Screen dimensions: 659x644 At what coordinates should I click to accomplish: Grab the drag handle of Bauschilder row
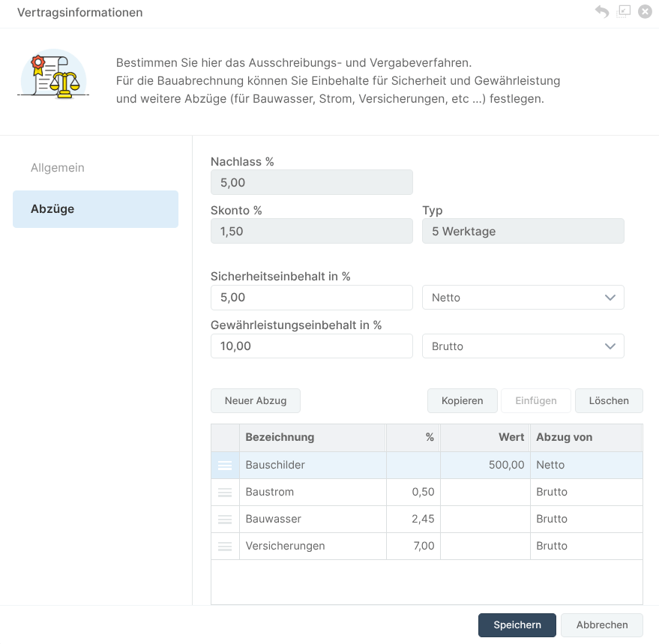click(x=225, y=466)
